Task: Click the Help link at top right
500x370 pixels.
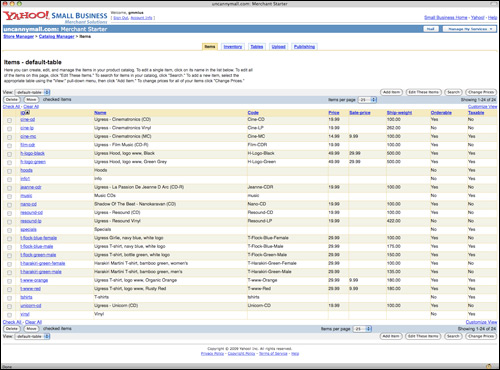Action: point(492,17)
